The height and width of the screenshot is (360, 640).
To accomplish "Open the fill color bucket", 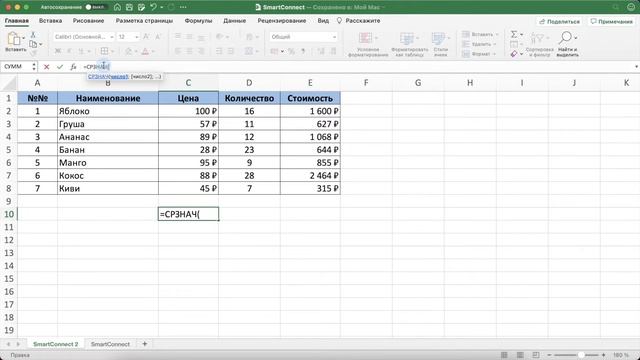I will pyautogui.click(x=129, y=51).
